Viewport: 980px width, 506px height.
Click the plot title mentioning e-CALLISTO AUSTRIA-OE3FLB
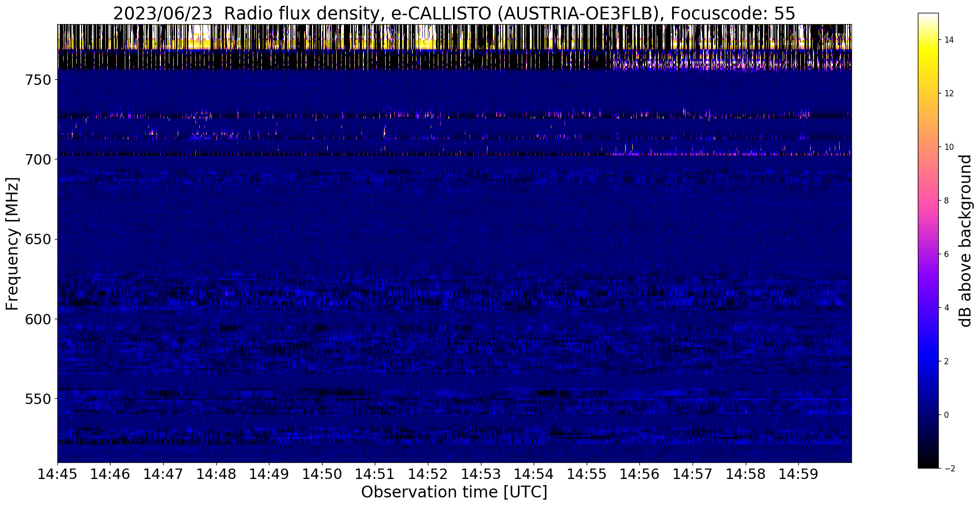click(x=454, y=14)
